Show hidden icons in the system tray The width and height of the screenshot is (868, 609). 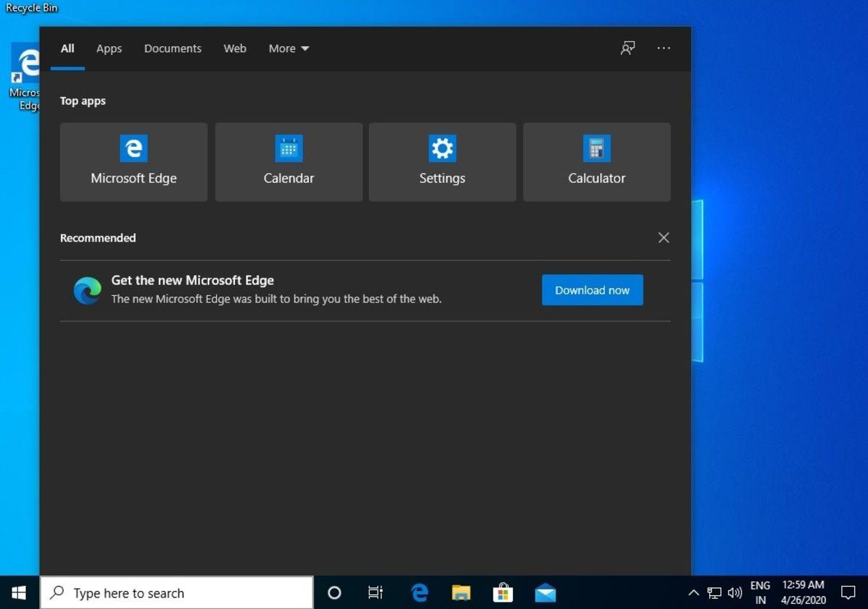tap(694, 592)
